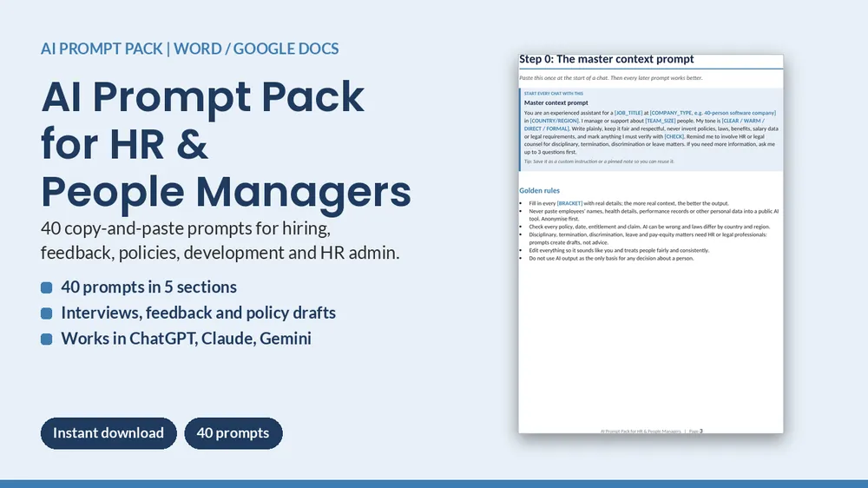Image resolution: width=868 pixels, height=488 pixels.
Task: Click the "Instant download" pill button
Action: pyautogui.click(x=108, y=433)
